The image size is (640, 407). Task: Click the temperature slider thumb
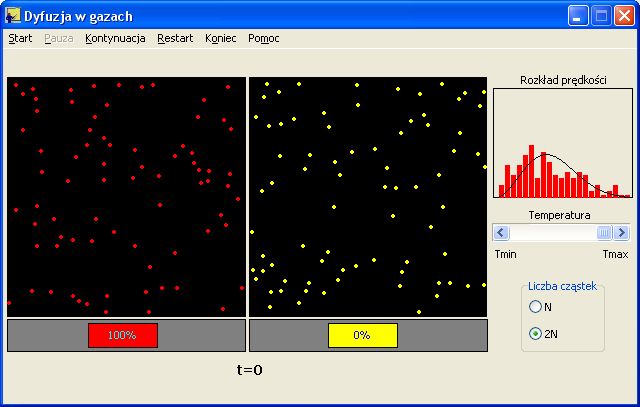[604, 232]
